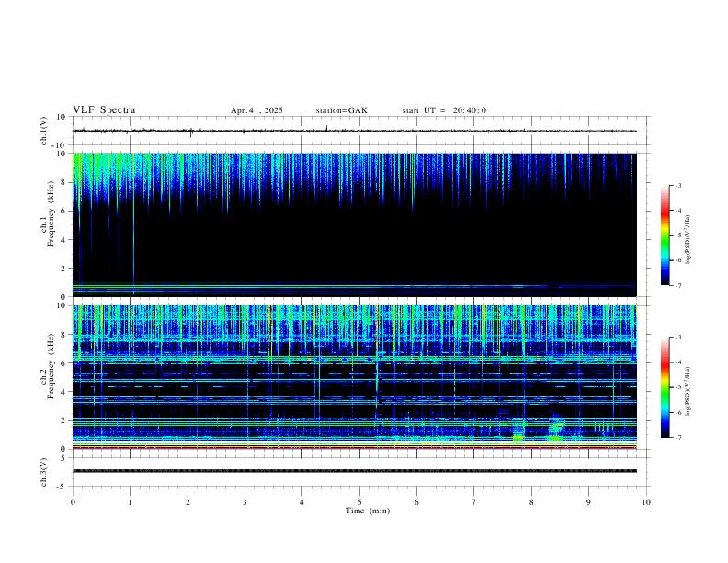Click the "ch.3(V)" waveform axis label

point(44,473)
